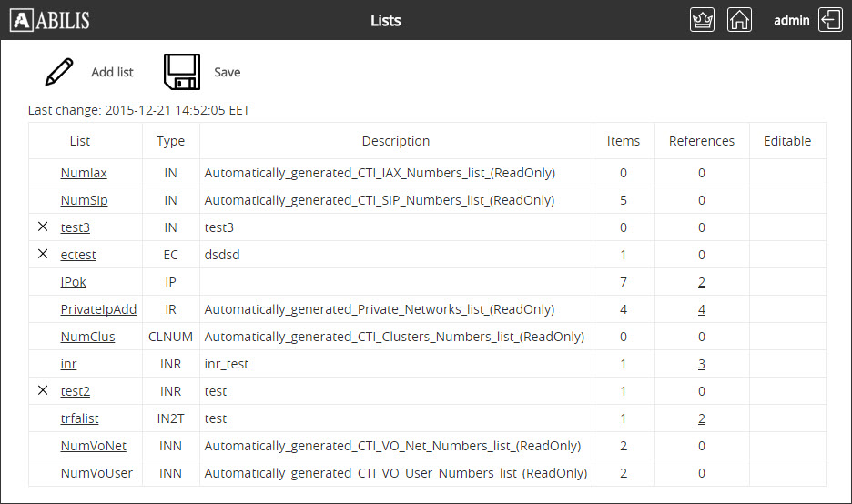This screenshot has width=852, height=504.
Task: Click the ABILIS logo
Action: 51,20
